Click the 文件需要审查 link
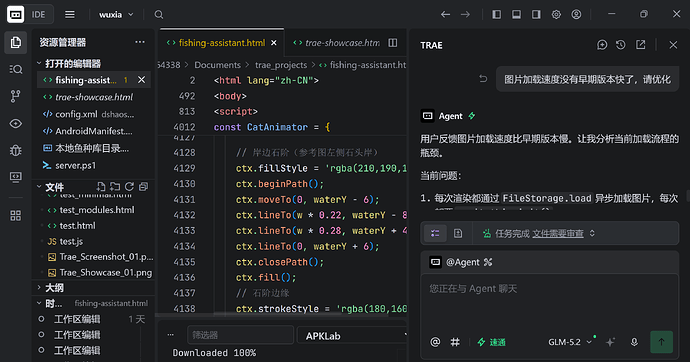Image resolution: width=690 pixels, height=362 pixels. (558, 234)
